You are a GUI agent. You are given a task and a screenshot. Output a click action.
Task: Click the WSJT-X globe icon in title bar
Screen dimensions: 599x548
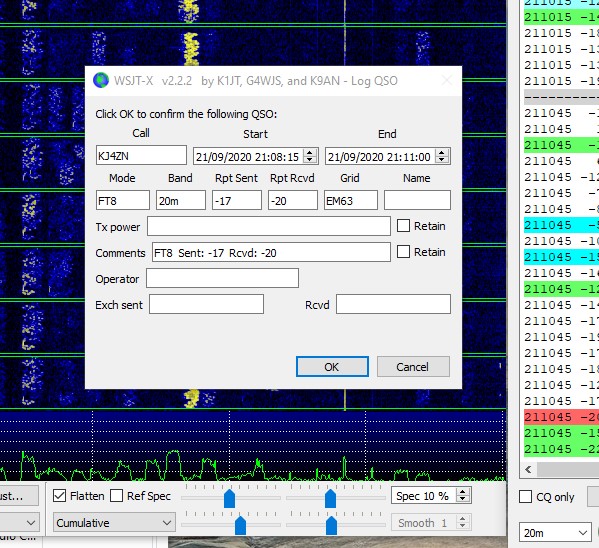coord(101,80)
